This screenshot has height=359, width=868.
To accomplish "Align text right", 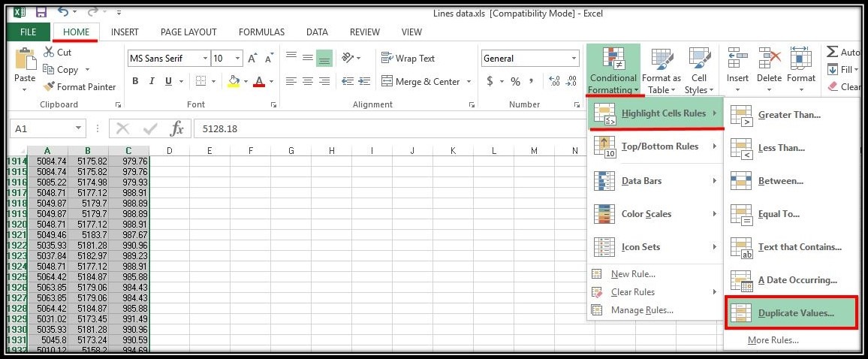I will point(324,81).
